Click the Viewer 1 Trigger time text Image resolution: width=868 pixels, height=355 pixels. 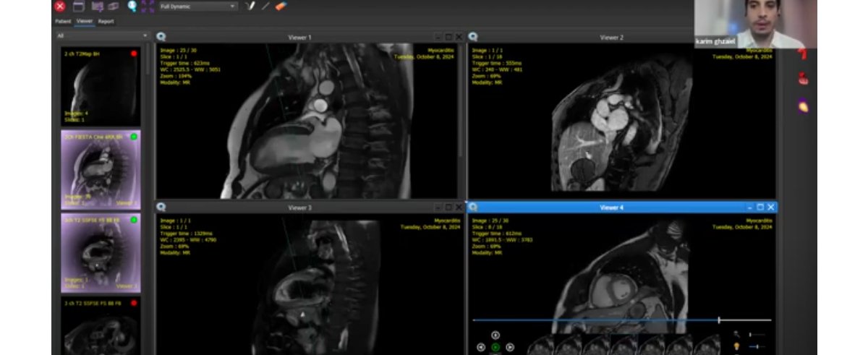[x=184, y=62]
